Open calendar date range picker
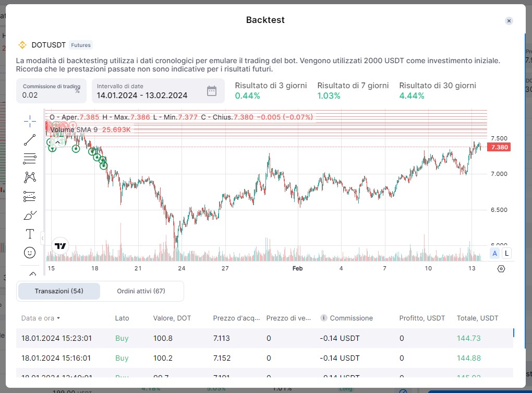Image resolution: width=532 pixels, height=393 pixels. pos(211,91)
